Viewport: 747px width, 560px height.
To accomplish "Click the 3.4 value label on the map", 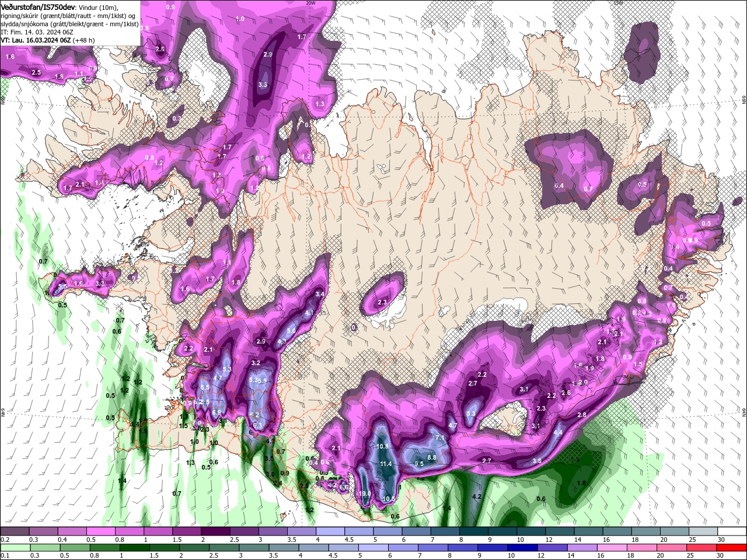I will (x=319, y=294).
